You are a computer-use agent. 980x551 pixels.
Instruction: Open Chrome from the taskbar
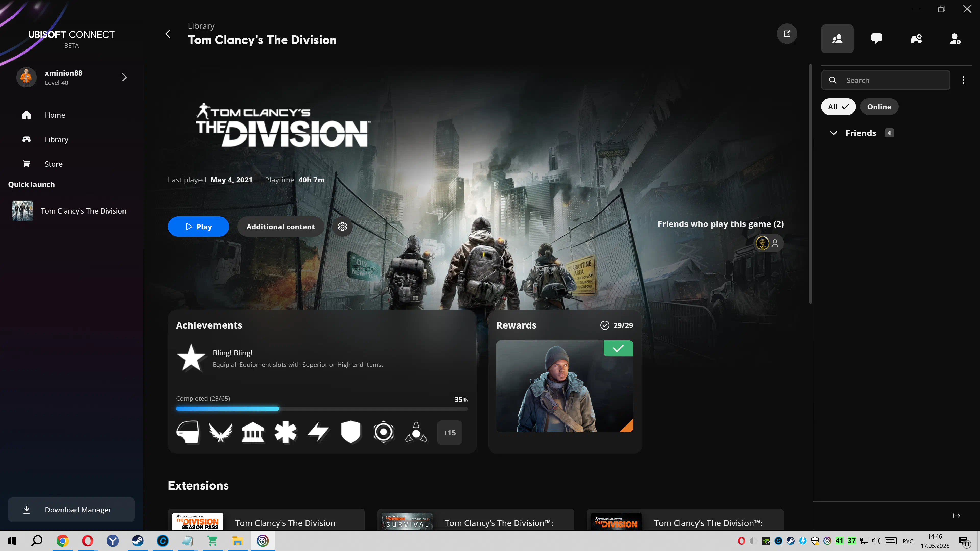pos(62,541)
